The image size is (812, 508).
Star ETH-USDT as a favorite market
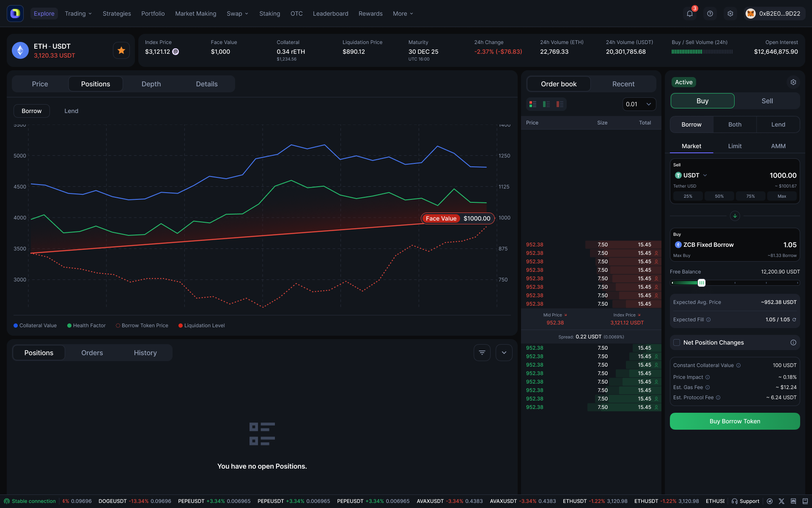(x=121, y=50)
